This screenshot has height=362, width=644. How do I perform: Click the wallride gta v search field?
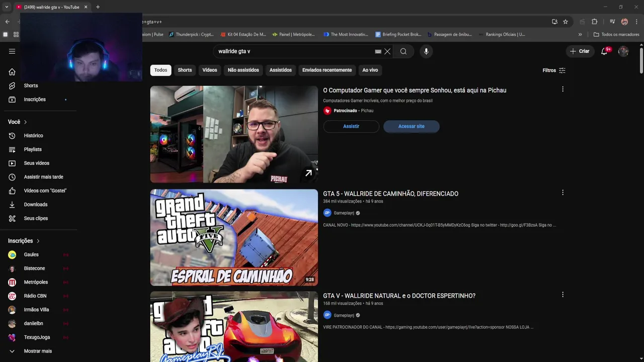tap(294, 51)
